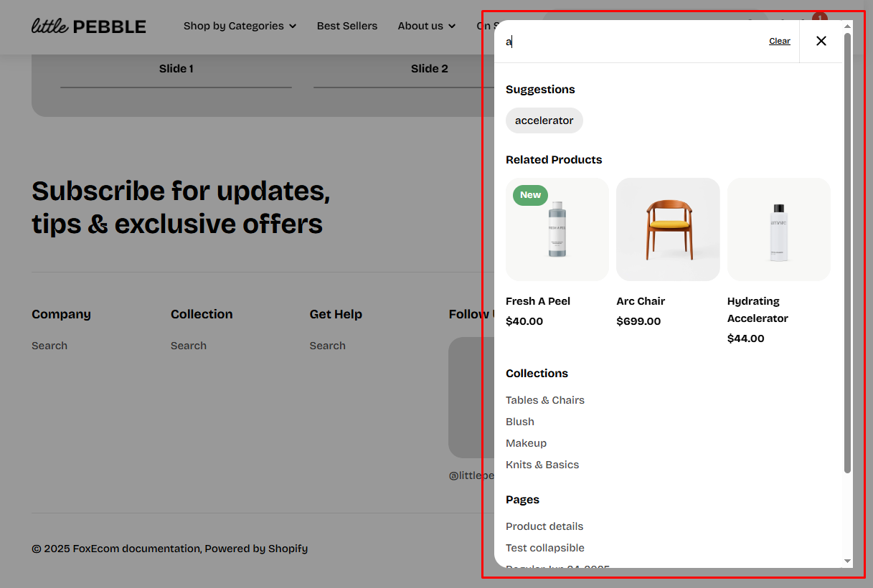Open the Blush collection link
The height and width of the screenshot is (588, 873).
(519, 422)
